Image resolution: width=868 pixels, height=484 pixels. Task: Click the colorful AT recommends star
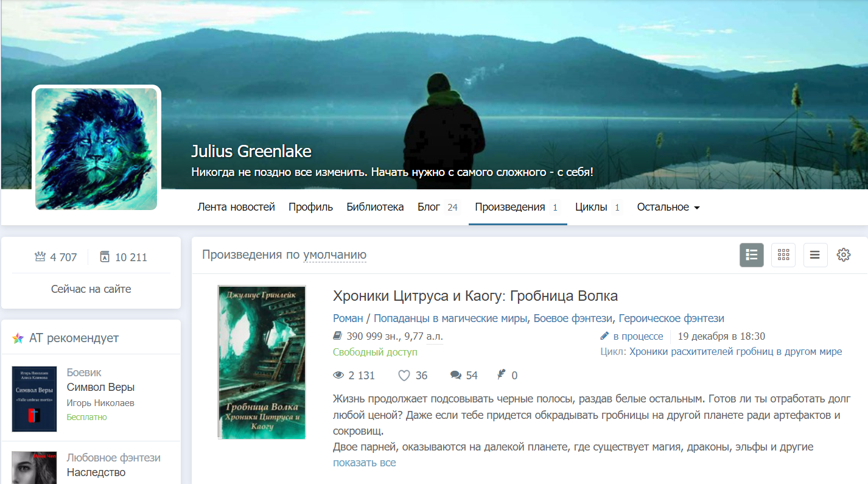click(18, 338)
